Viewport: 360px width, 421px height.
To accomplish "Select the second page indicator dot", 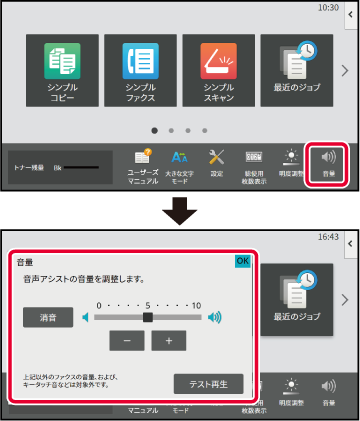I will tap(171, 131).
